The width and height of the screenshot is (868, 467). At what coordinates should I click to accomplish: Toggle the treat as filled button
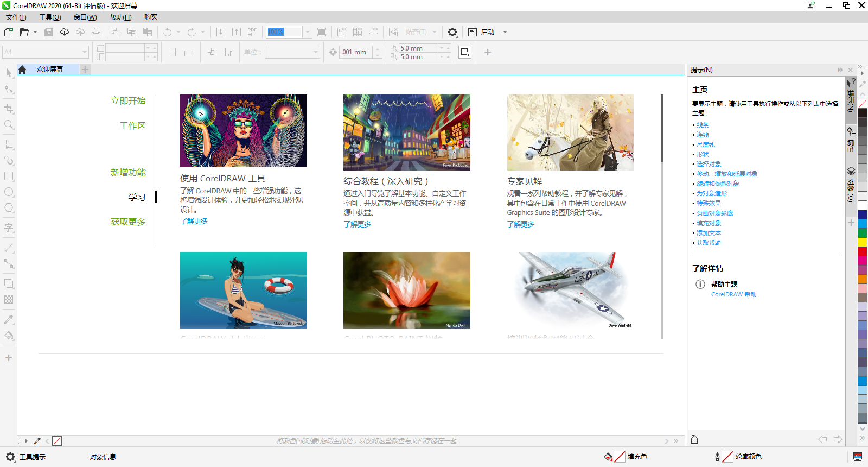click(465, 52)
